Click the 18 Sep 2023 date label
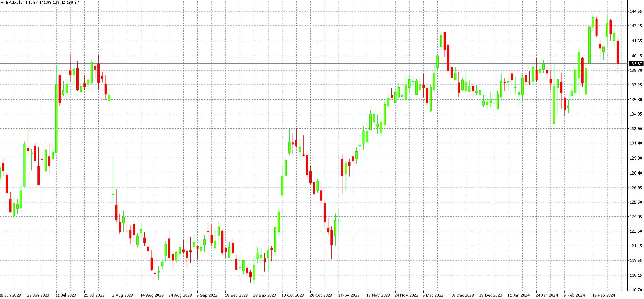 pos(236,295)
